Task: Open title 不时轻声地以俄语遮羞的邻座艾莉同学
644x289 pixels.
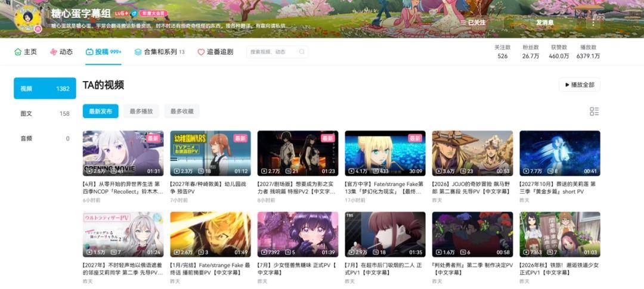Action: click(123, 269)
